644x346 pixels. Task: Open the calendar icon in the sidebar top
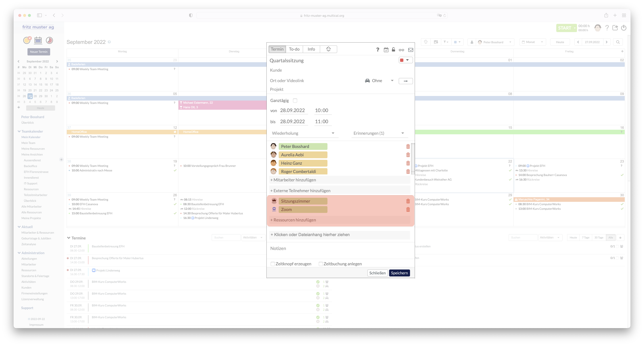pyautogui.click(x=38, y=40)
